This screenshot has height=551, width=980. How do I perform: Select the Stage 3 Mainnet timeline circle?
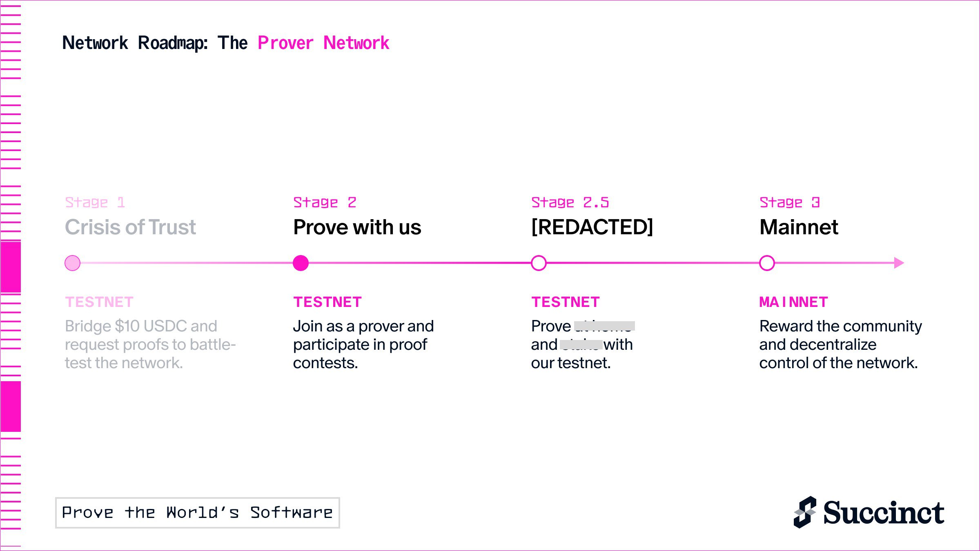767,263
